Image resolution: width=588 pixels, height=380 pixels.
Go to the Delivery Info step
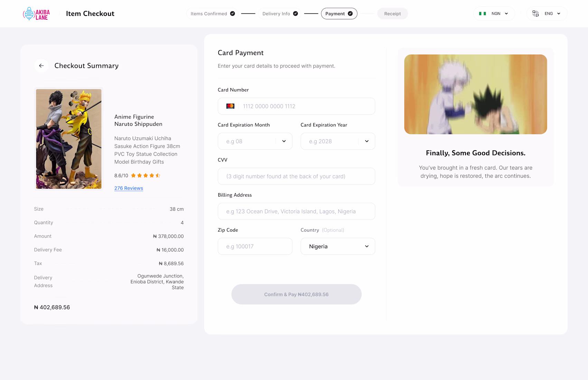(x=279, y=13)
